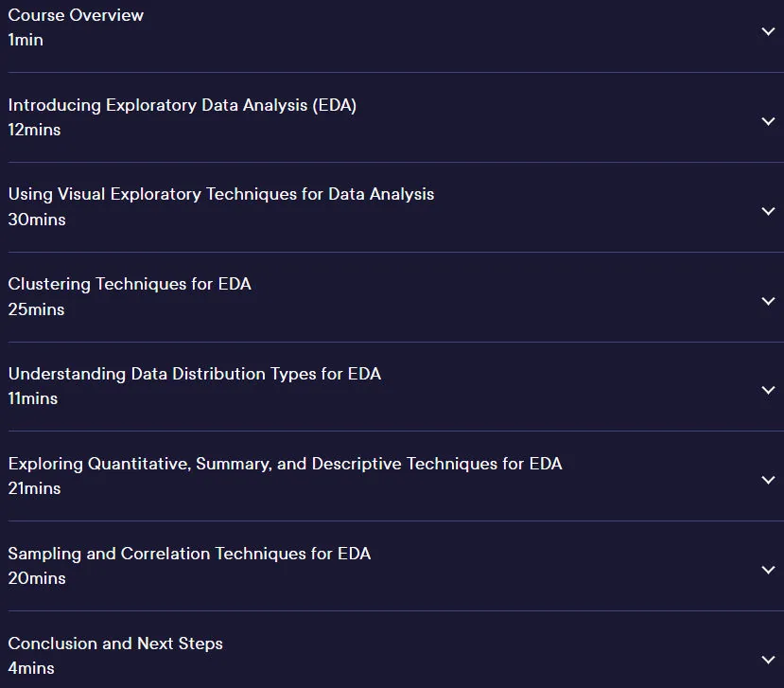This screenshot has width=784, height=688.
Task: Open Introducing Exploratory Data Analysis (EDA) title
Action: [183, 106]
